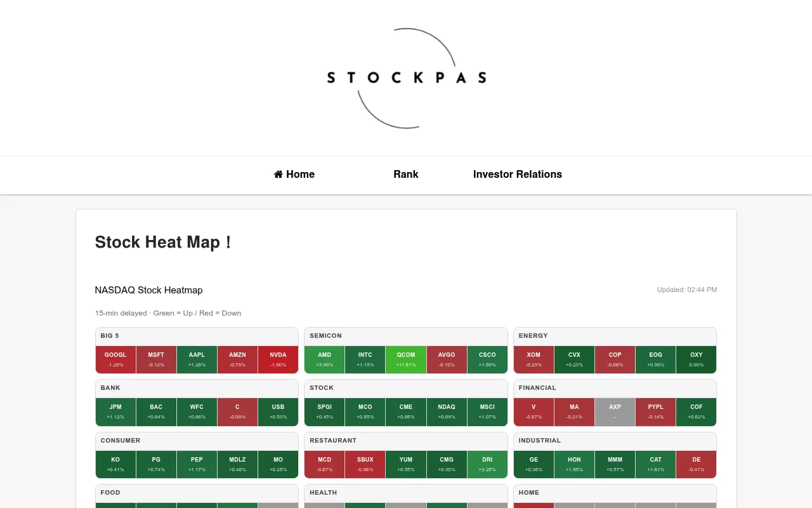Select the HON tile
812x508 pixels.
click(574, 464)
